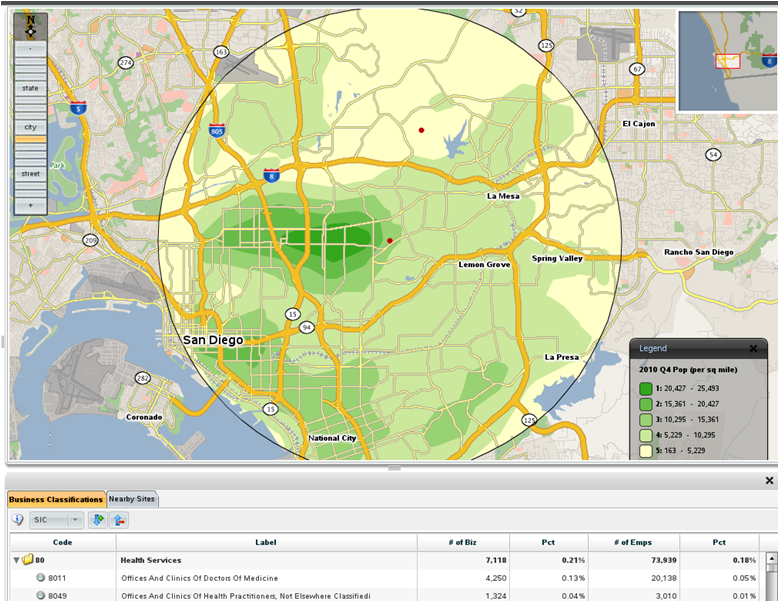Click the Route 94 shield
The height and width of the screenshot is (602, 779).
tap(307, 327)
